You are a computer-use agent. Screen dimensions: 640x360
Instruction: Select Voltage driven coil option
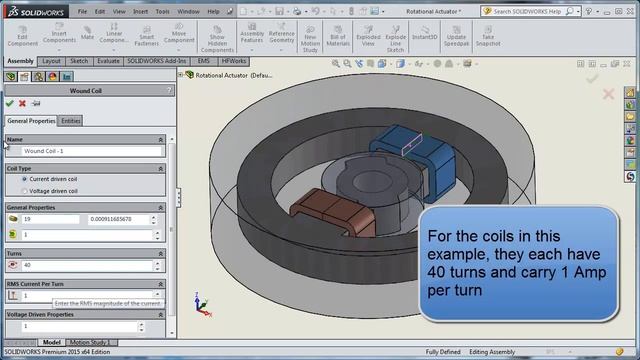pyautogui.click(x=24, y=191)
